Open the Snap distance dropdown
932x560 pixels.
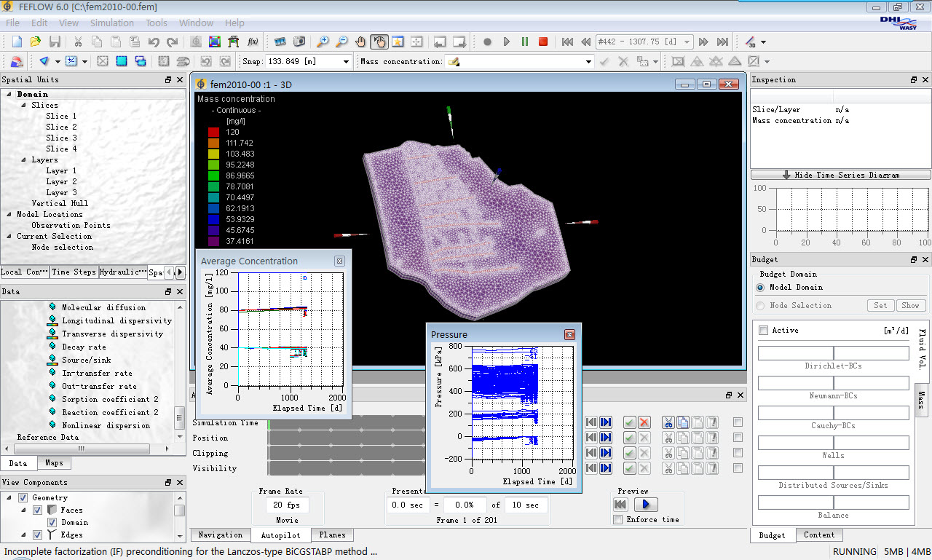tap(346, 62)
